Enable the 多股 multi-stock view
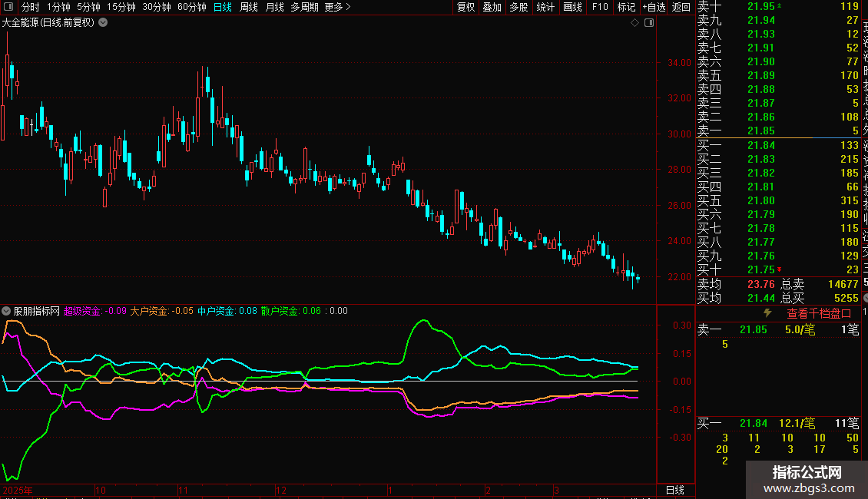The height and width of the screenshot is (499, 868). pyautogui.click(x=518, y=7)
